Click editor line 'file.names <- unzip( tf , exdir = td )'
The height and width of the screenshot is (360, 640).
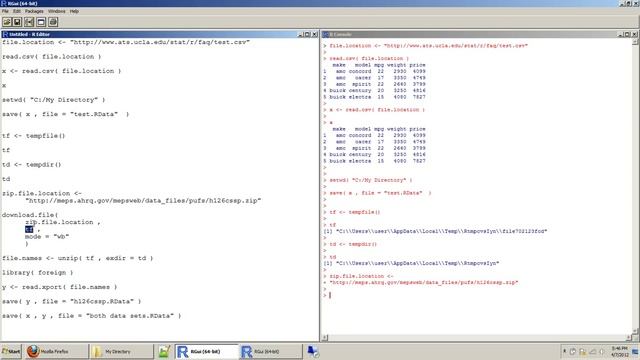click(78, 258)
